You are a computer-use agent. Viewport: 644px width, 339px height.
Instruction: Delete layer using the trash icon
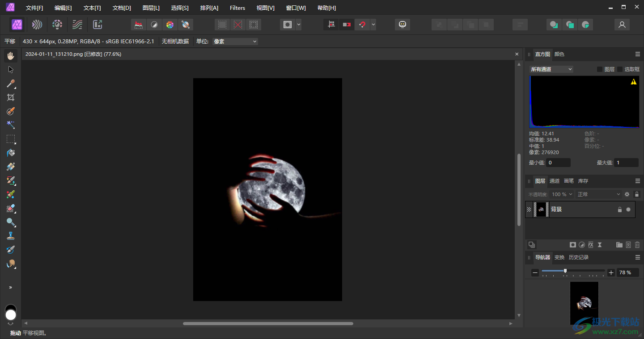[x=637, y=245]
